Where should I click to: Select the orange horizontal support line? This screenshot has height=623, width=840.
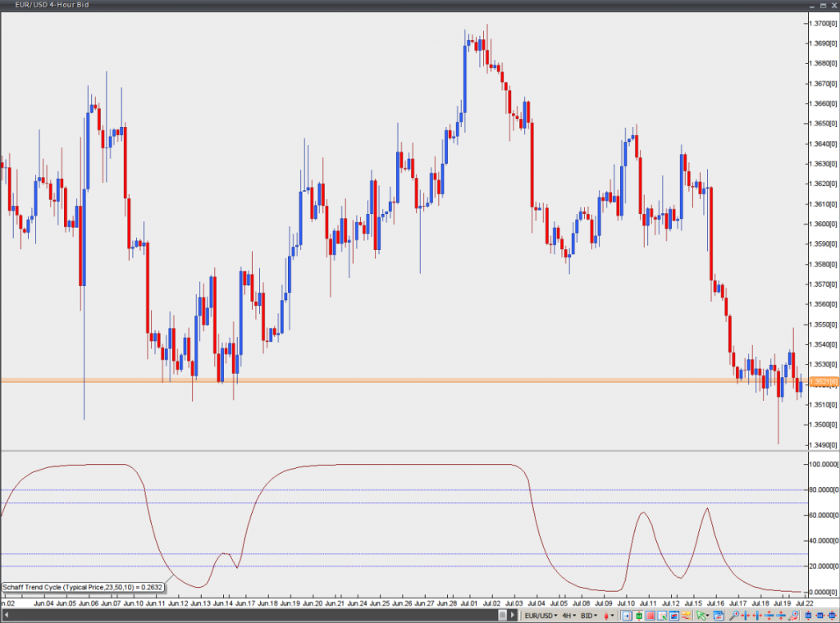(x=410, y=380)
